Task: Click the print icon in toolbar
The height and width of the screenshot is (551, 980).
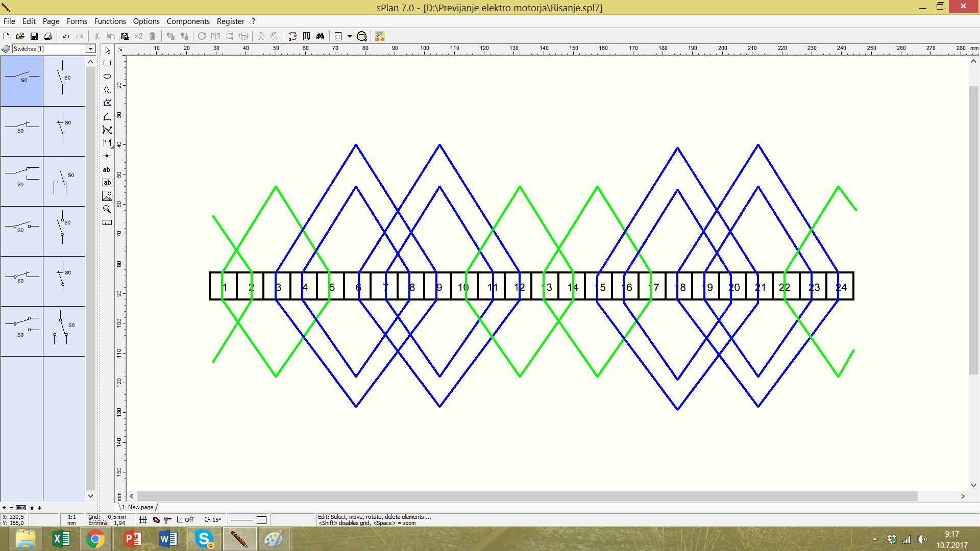Action: point(48,36)
